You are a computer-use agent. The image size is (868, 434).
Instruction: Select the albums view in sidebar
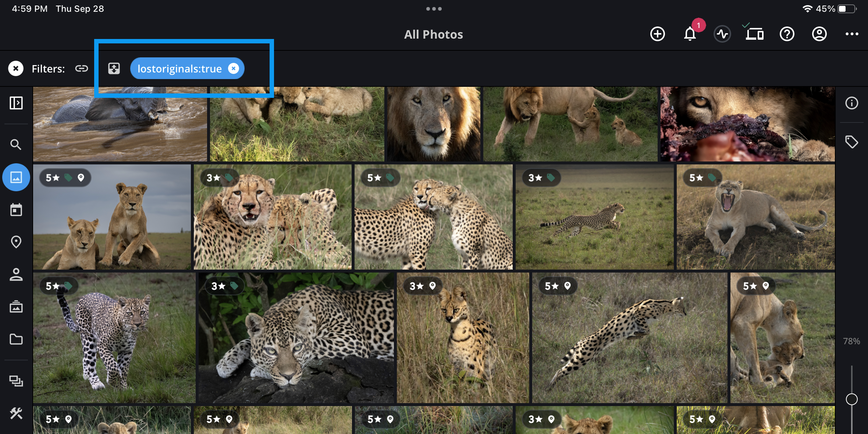(16, 307)
